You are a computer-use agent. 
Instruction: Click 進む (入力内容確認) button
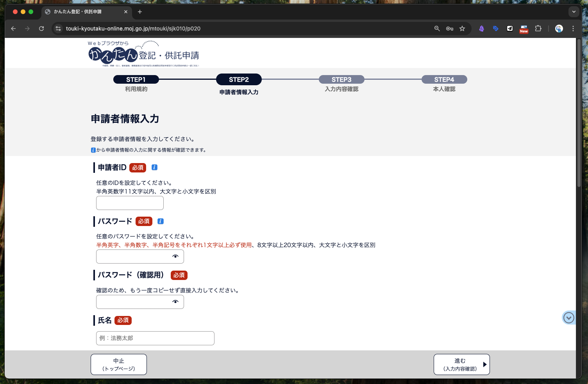[x=461, y=364]
